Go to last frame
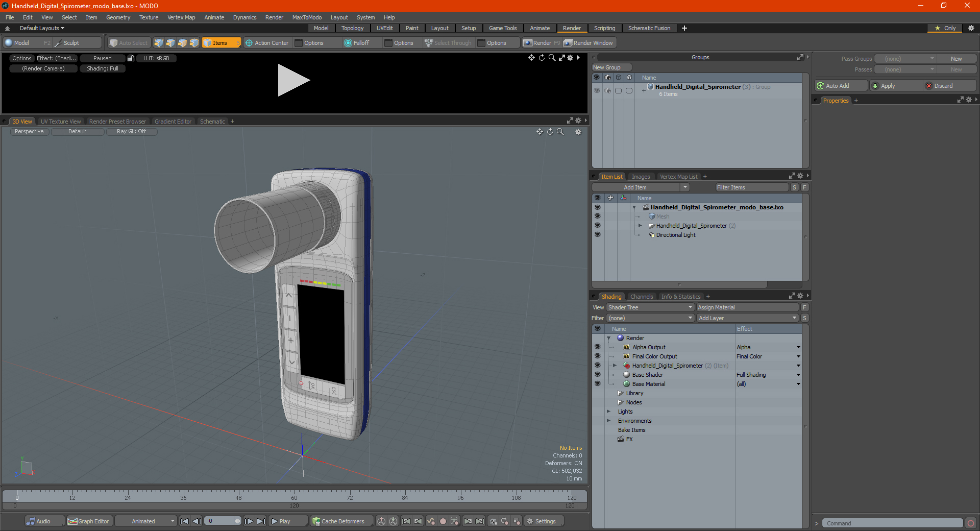The height and width of the screenshot is (531, 980). [x=261, y=521]
